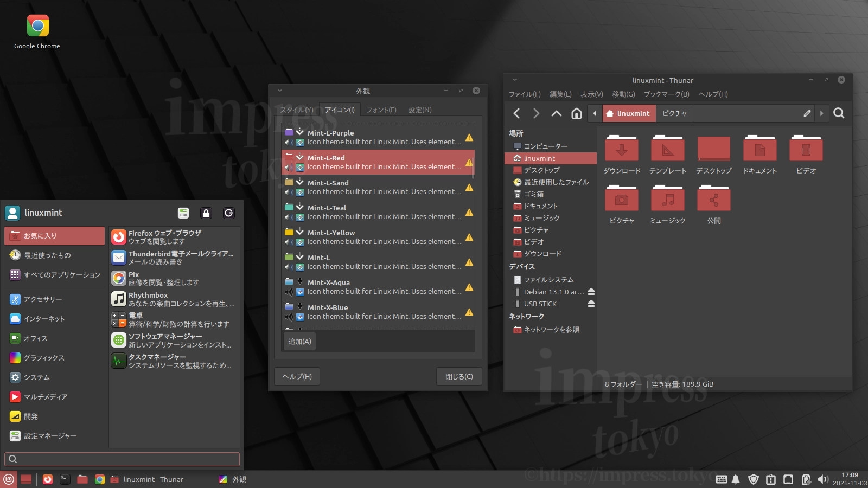
Task: Go forward in Thunar toolbar
Action: tap(536, 113)
